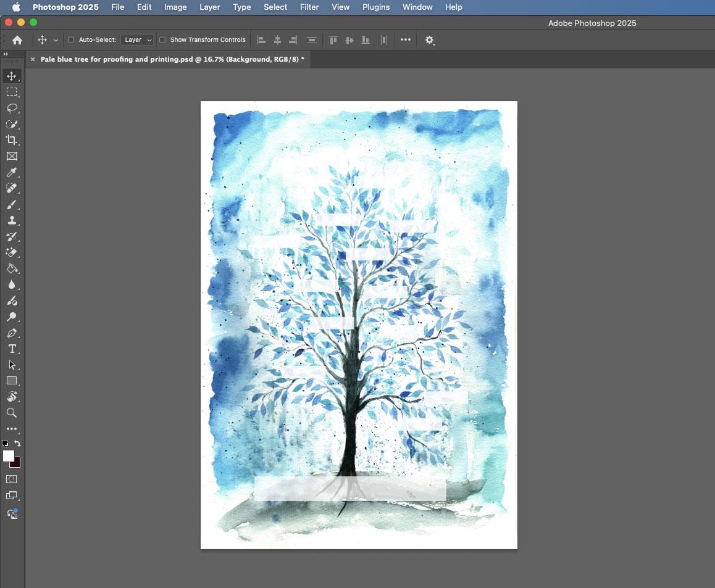
Task: Open the extra alignment options ellipsis
Action: (x=406, y=39)
